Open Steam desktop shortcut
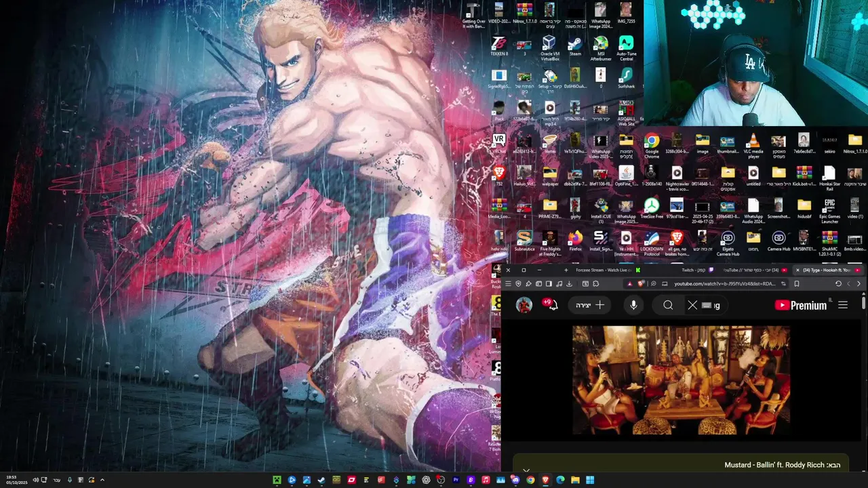 tap(575, 46)
